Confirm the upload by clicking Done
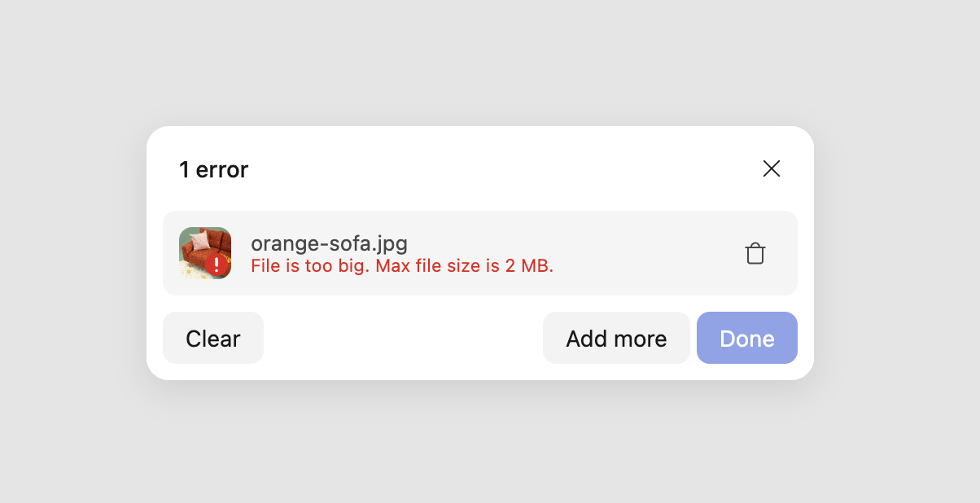Image resolution: width=980 pixels, height=503 pixels. [746, 338]
